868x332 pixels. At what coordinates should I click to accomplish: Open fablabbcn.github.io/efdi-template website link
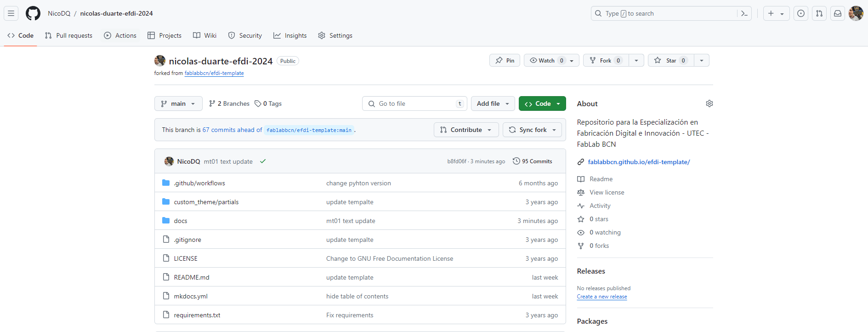pyautogui.click(x=639, y=162)
